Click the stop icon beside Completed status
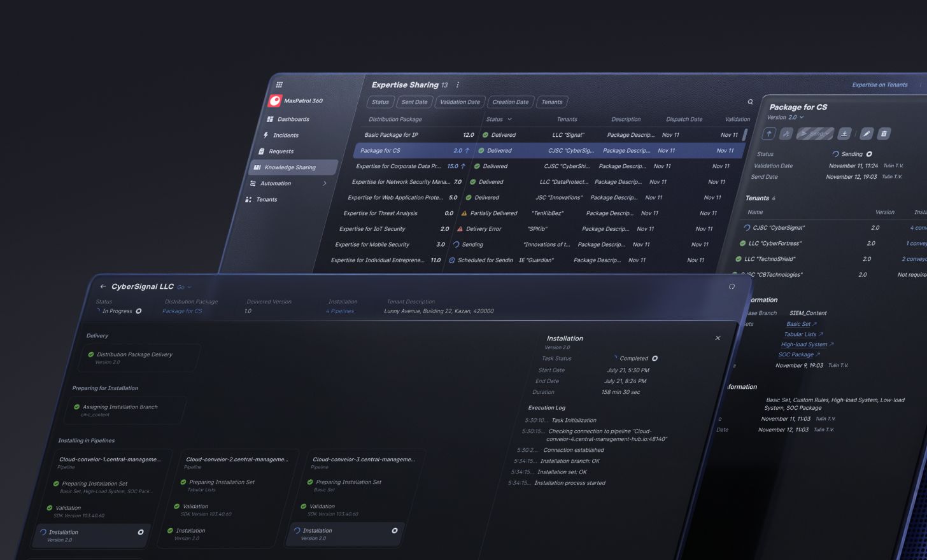The image size is (927, 560). coord(655,358)
